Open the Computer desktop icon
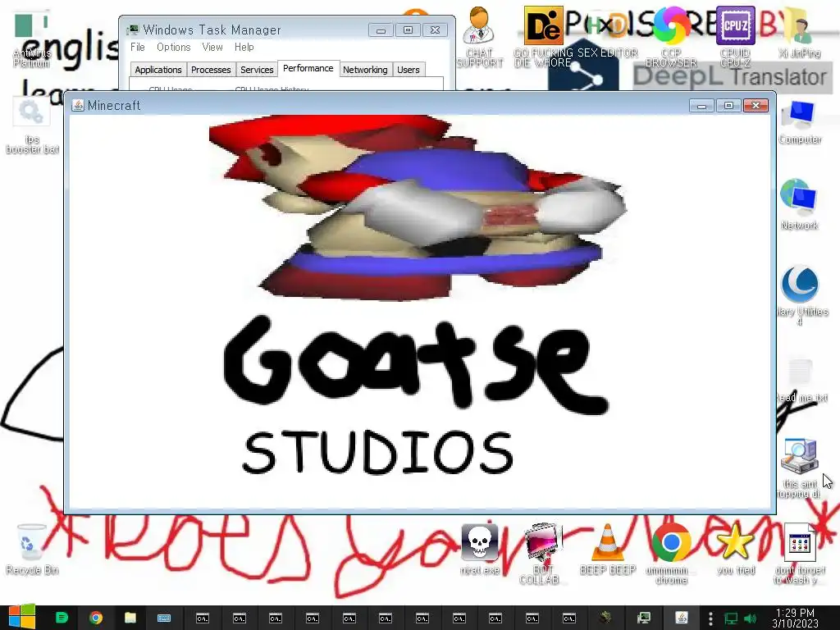 (x=799, y=123)
